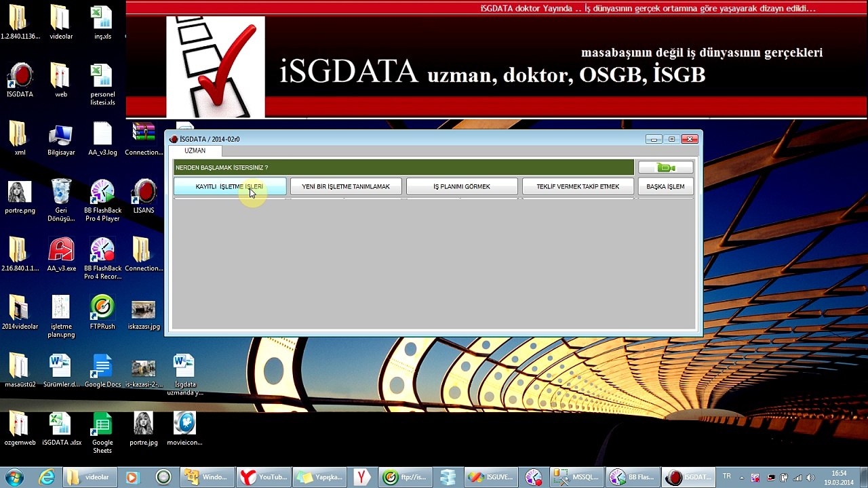Image resolution: width=868 pixels, height=488 pixels.
Task: Select the Connection WinRAR archive icon
Action: pos(144,139)
